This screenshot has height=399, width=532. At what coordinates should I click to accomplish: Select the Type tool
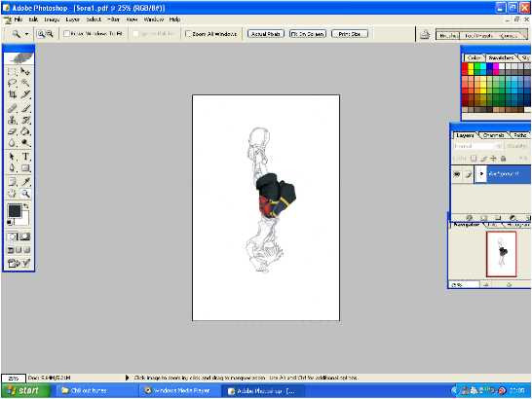pos(25,157)
